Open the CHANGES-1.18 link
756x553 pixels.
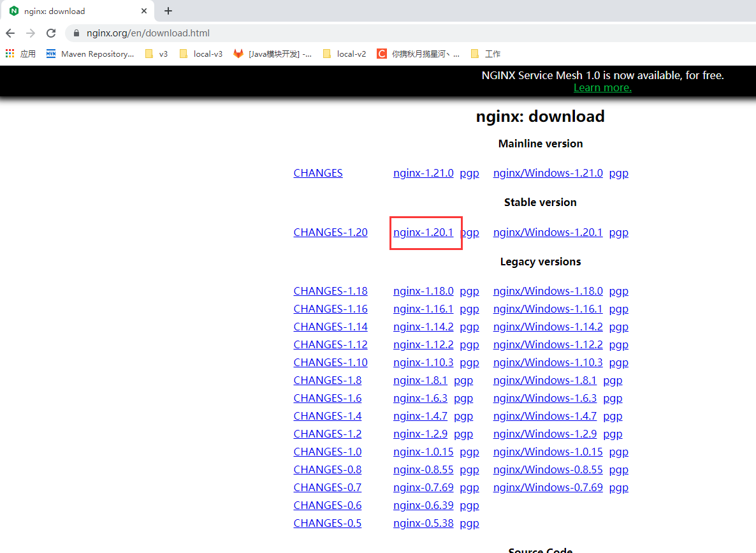tap(331, 291)
